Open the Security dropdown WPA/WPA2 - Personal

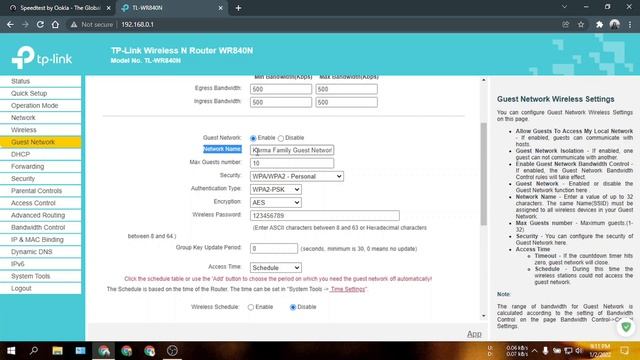[297, 176]
